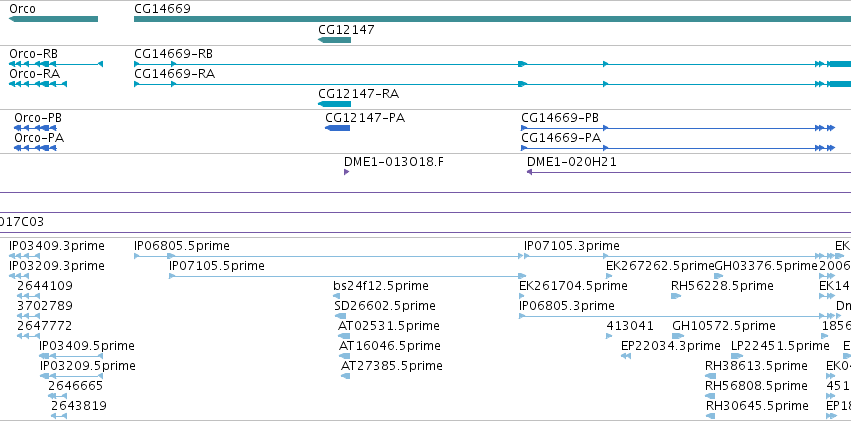Select the Orco gene arrow bar

coord(53,19)
